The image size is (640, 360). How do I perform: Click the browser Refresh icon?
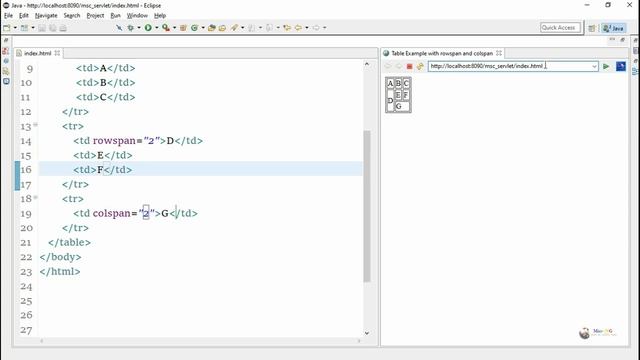[420, 66]
